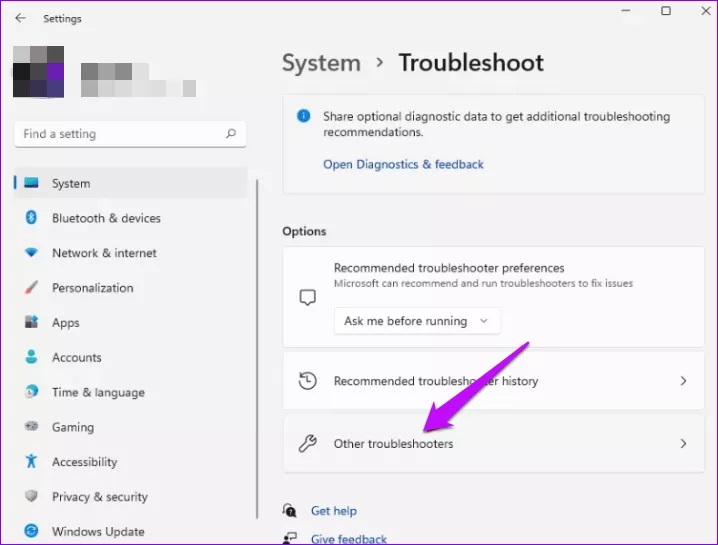This screenshot has width=718, height=545.
Task: Click the Troubleshoot page title
Action: click(x=471, y=63)
